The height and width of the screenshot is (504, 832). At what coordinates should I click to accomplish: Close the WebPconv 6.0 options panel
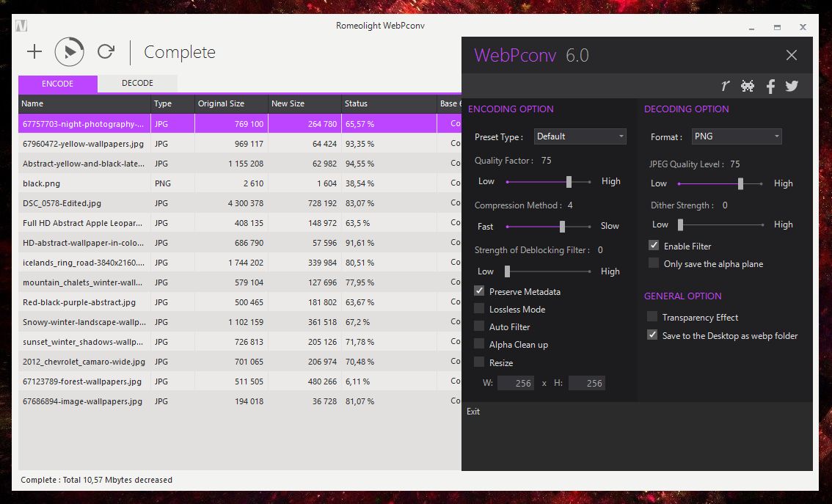pyautogui.click(x=791, y=55)
